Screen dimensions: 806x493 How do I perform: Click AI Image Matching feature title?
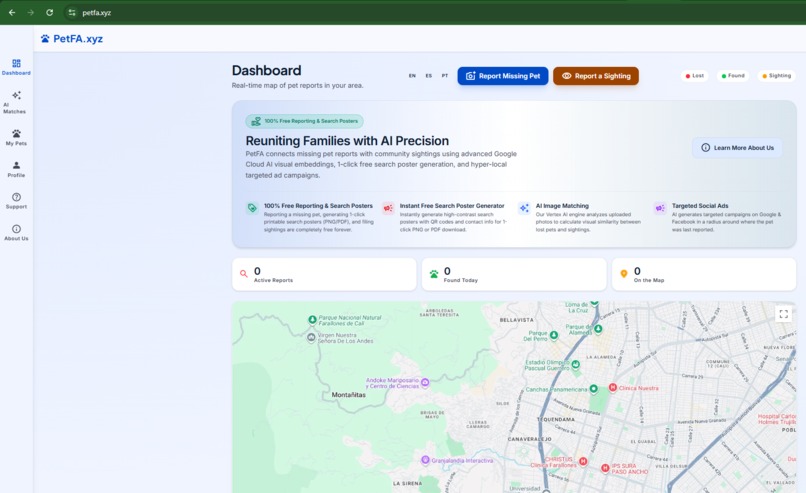(562, 206)
